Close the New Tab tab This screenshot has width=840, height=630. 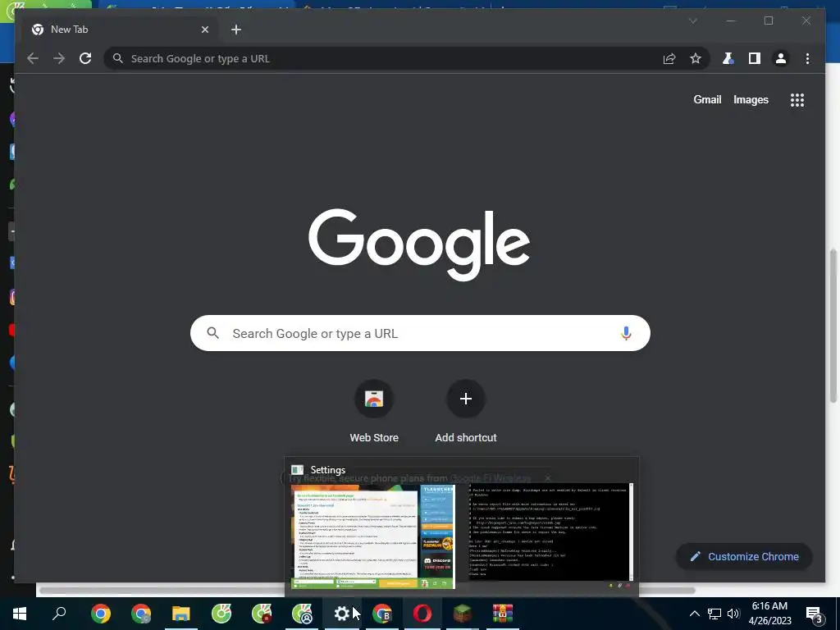[204, 30]
